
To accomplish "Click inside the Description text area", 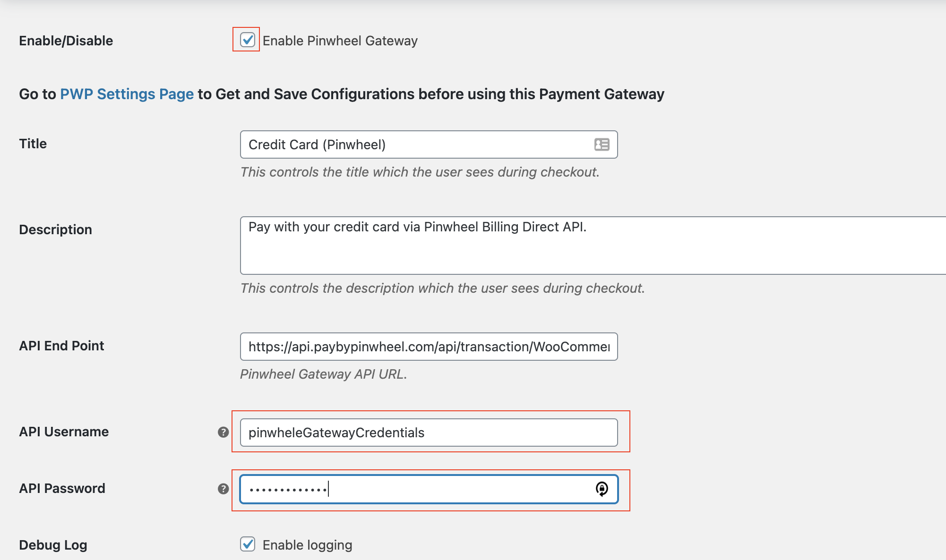I will pos(593,246).
